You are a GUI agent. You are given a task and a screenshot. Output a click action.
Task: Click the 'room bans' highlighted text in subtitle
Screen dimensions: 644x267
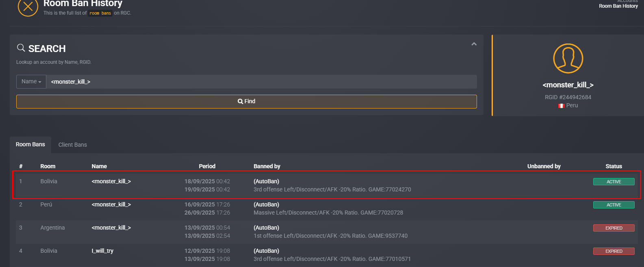tap(100, 13)
